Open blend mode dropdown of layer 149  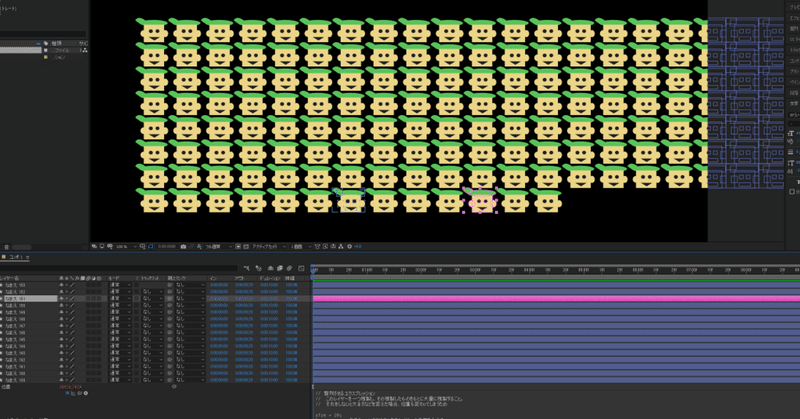[x=120, y=312]
